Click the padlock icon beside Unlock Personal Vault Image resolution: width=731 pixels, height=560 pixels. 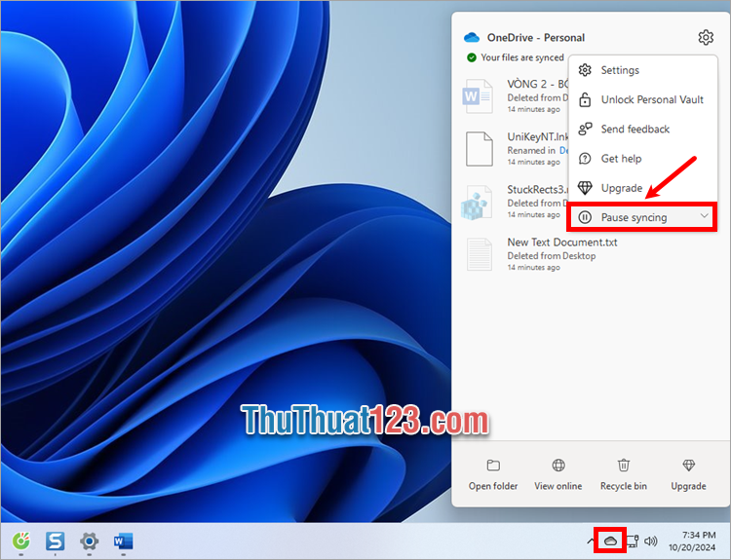click(x=585, y=99)
